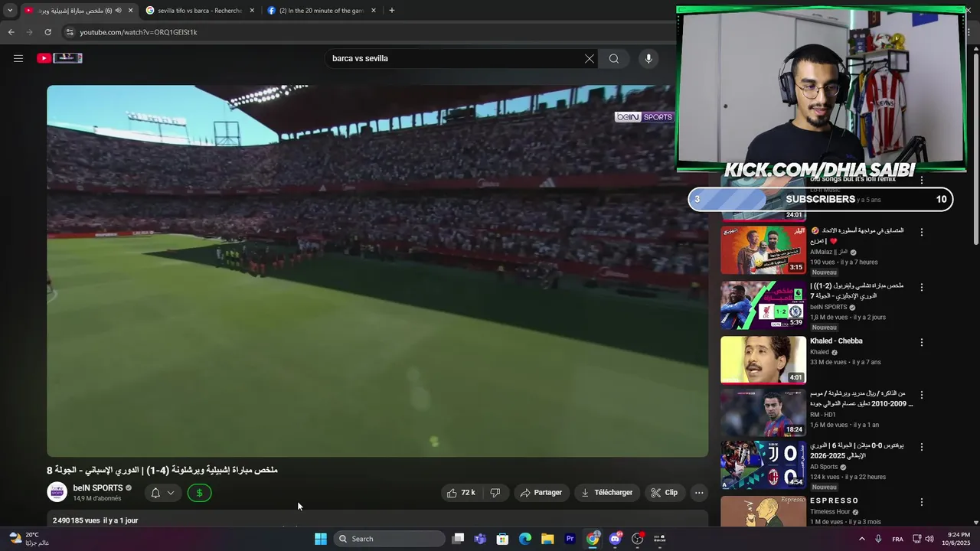Open the tab search chevron at top-left
Screen dimensions: 980x551
pos(10,11)
